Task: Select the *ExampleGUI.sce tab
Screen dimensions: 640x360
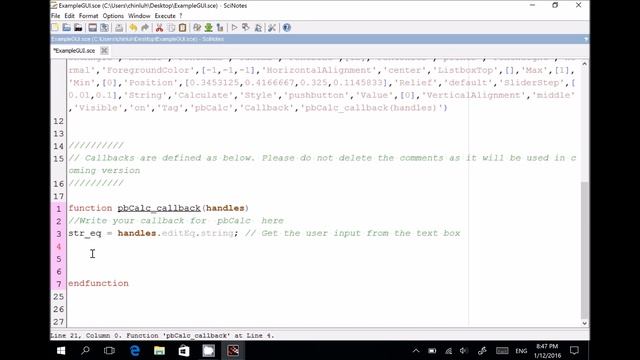Action: pos(74,51)
